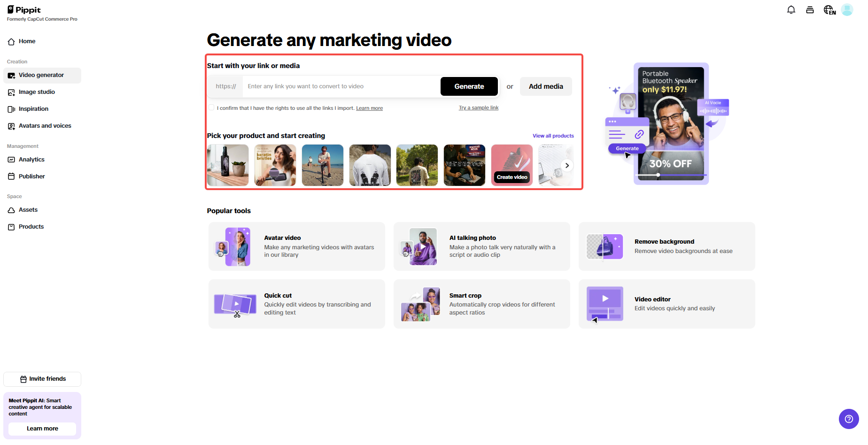Open the globe language selector
Screen dimensions: 868x445
[x=829, y=10]
